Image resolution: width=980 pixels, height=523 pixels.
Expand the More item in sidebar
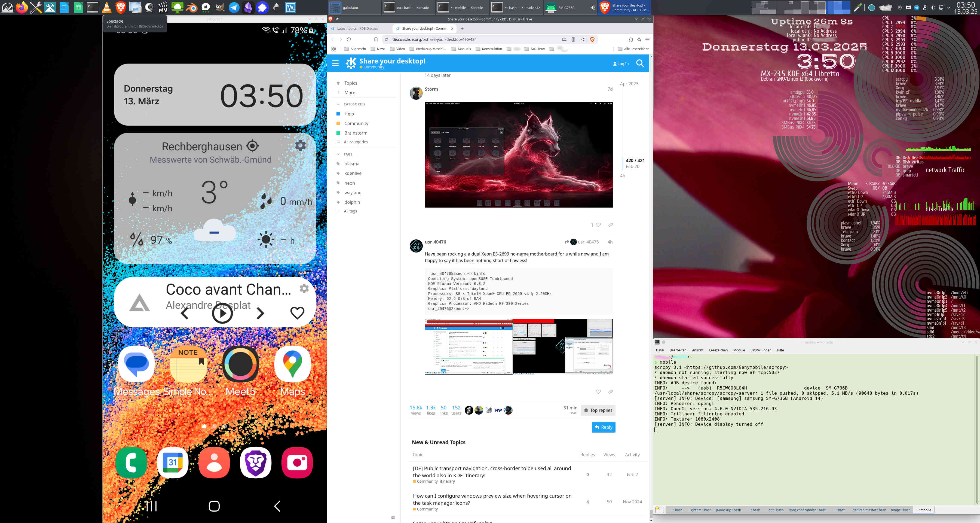tap(349, 93)
